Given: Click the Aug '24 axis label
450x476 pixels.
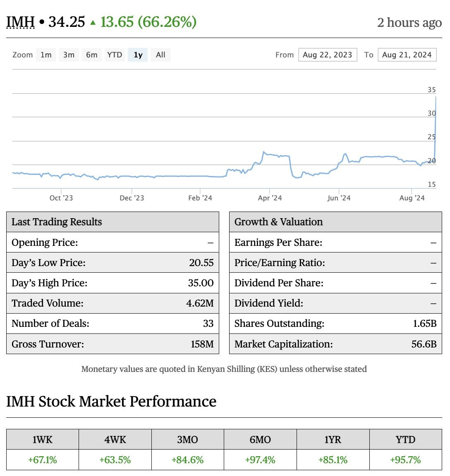Looking at the screenshot, I should (x=412, y=198).
